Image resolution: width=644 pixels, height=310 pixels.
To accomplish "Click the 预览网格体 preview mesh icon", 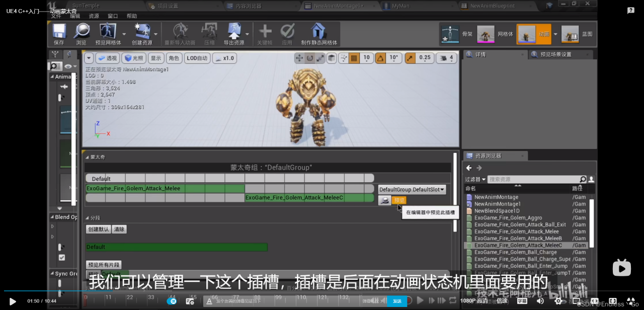I will pos(108,31).
